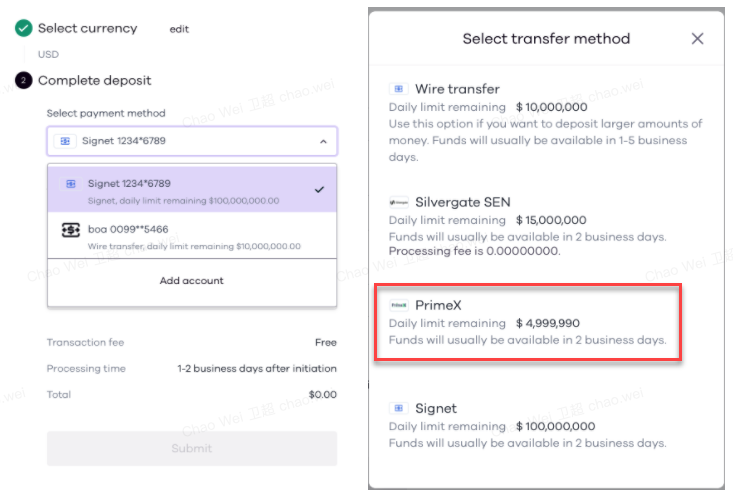Click the step 2 Complete deposit badge
Image resolution: width=733 pixels, height=492 pixels.
click(23, 80)
